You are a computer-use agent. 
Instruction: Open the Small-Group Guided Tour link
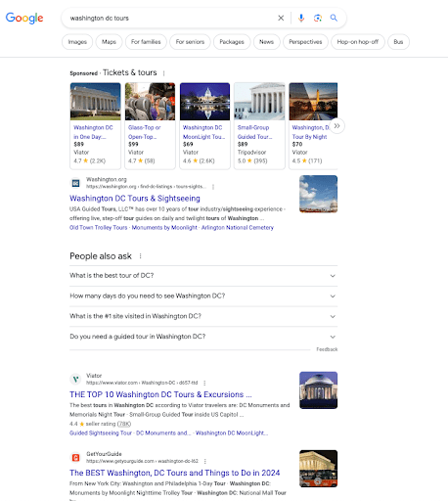[254, 132]
